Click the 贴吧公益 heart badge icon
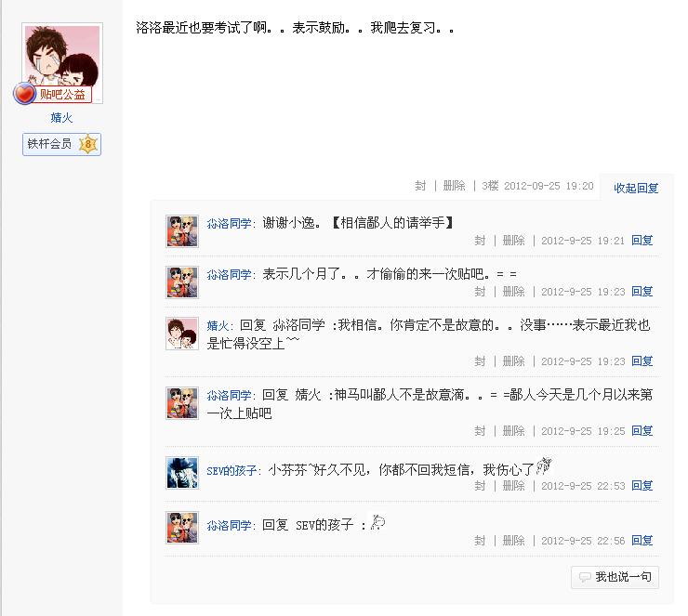Screen dimensions: 688x616 click(24, 94)
